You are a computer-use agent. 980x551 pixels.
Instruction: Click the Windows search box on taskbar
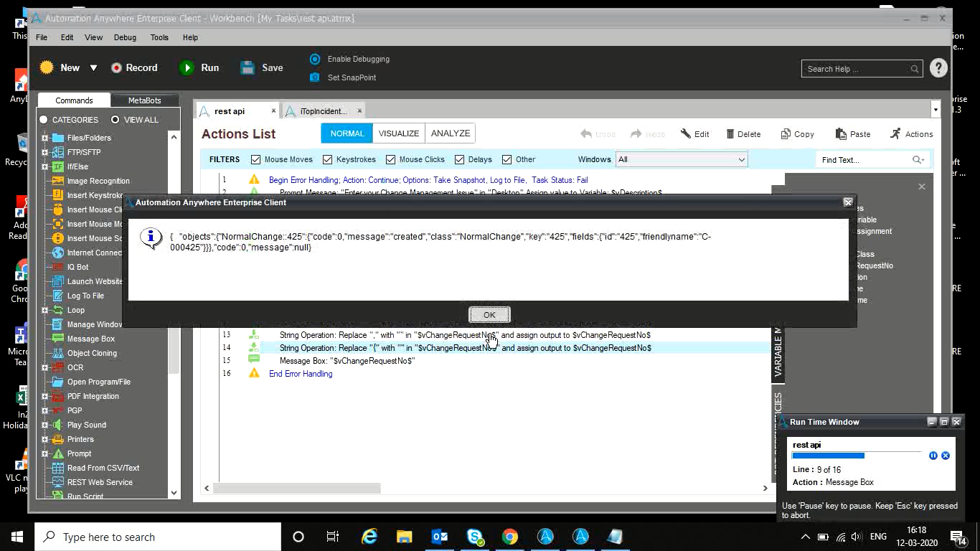point(158,537)
